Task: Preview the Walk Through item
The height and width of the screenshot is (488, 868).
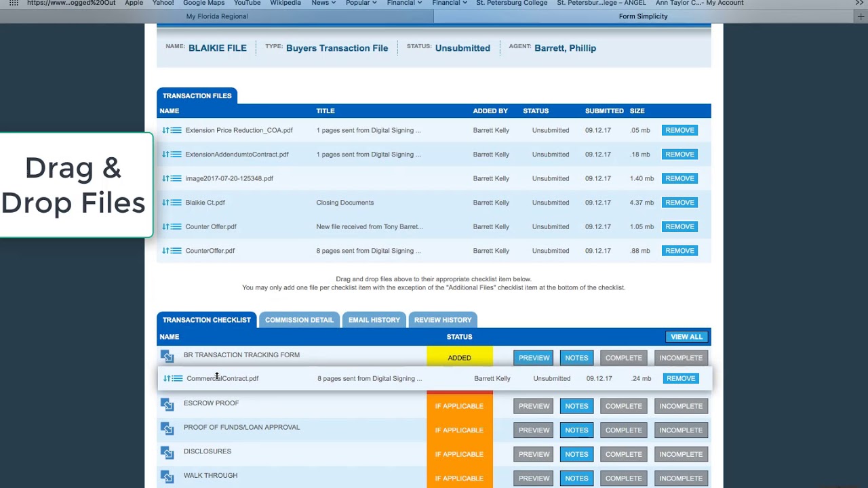Action: coord(534,479)
